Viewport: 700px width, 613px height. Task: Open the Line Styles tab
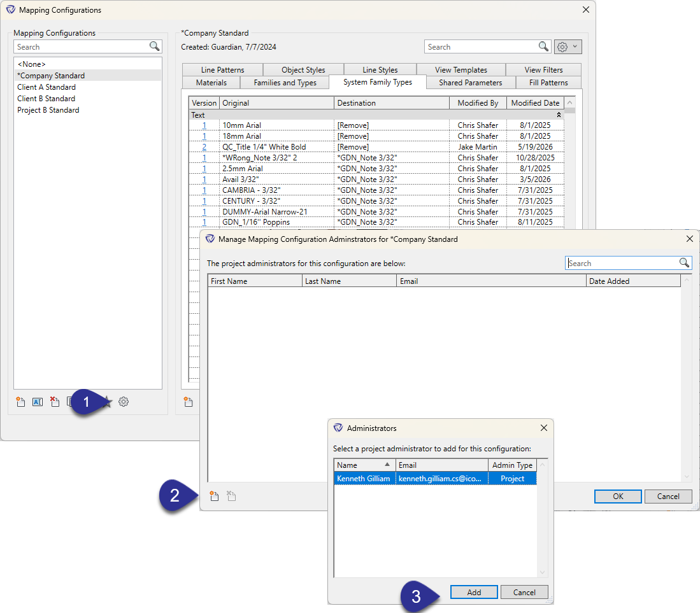pyautogui.click(x=380, y=70)
